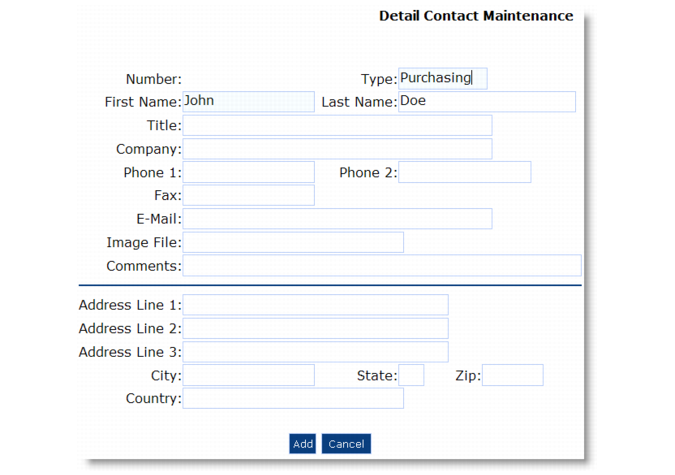
Task: Focus the First Name field
Action: [248, 102]
